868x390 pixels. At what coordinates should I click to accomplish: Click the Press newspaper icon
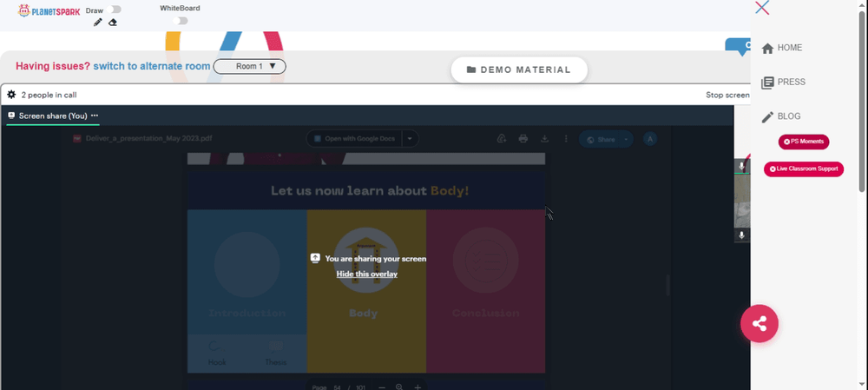(x=767, y=83)
